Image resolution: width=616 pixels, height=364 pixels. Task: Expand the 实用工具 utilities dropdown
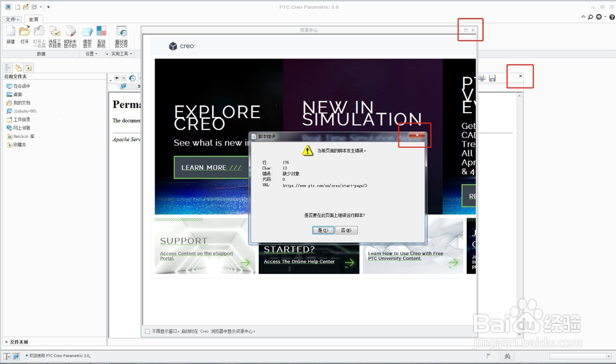121,54
